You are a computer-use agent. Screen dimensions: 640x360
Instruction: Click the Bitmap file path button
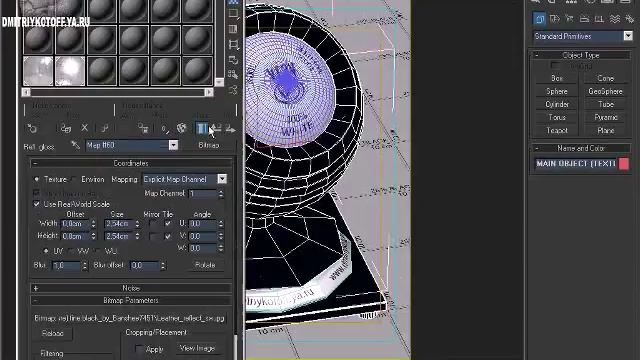pyautogui.click(x=130, y=318)
